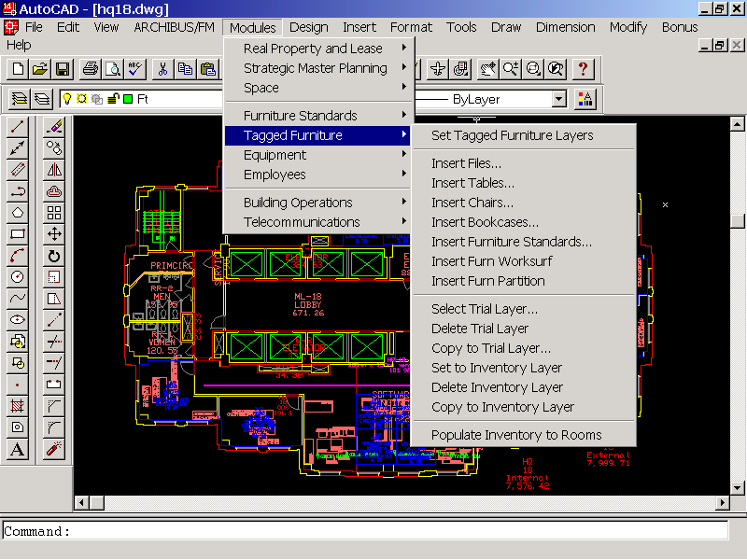Choose Populate Inventory to Rooms
Viewport: 747px width, 560px height.
(x=524, y=435)
